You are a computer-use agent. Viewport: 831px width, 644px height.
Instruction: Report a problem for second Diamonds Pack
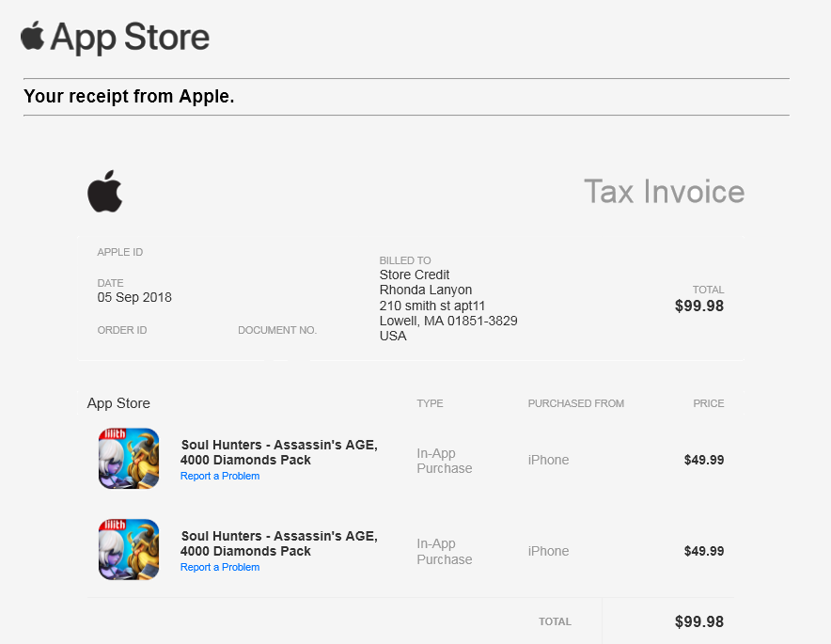[220, 568]
